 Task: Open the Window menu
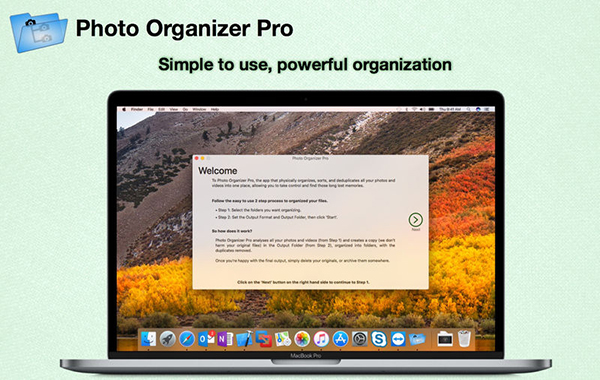pyautogui.click(x=199, y=109)
